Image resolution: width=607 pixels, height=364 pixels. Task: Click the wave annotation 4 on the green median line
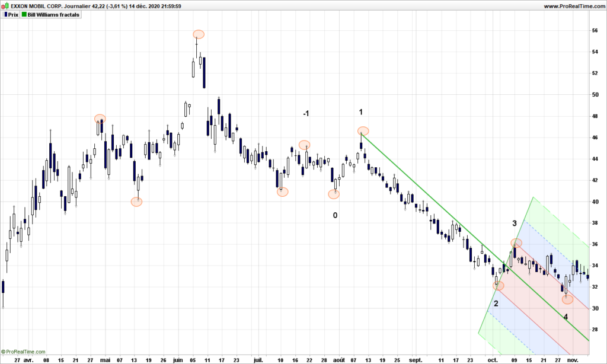pos(566,317)
